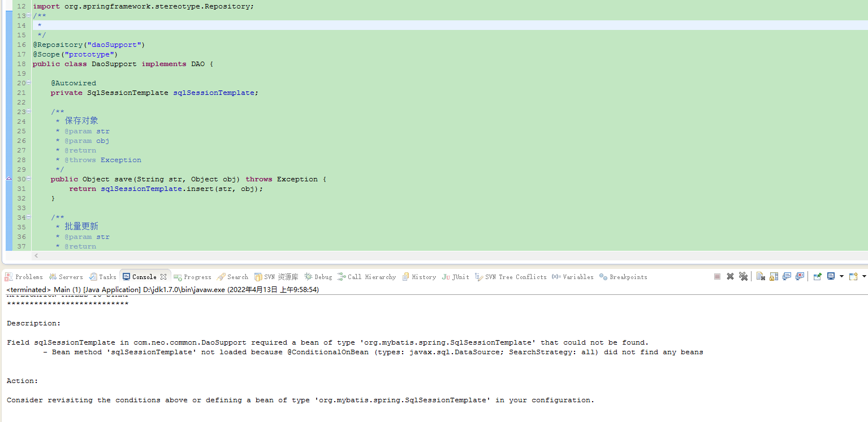Switch to the Servers tab
The height and width of the screenshot is (422, 868).
coord(66,277)
